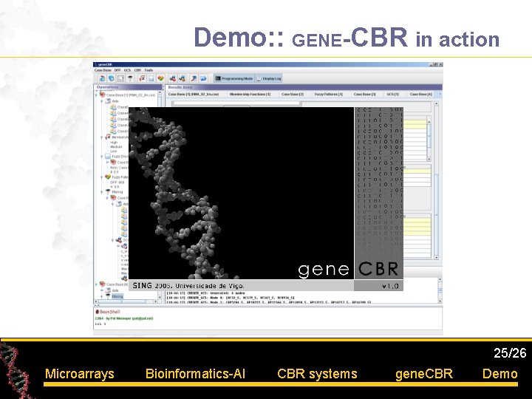Go to Microarrays slide section

coord(79,374)
